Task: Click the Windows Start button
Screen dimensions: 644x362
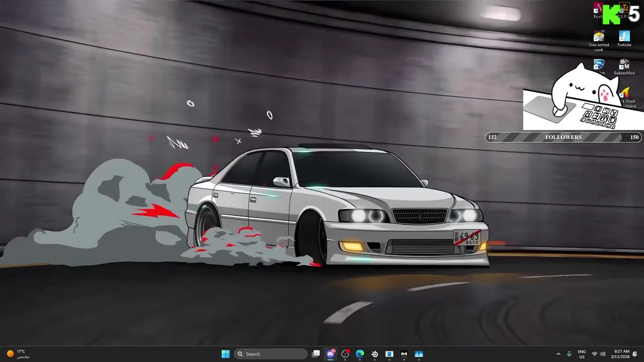Action: 225,354
